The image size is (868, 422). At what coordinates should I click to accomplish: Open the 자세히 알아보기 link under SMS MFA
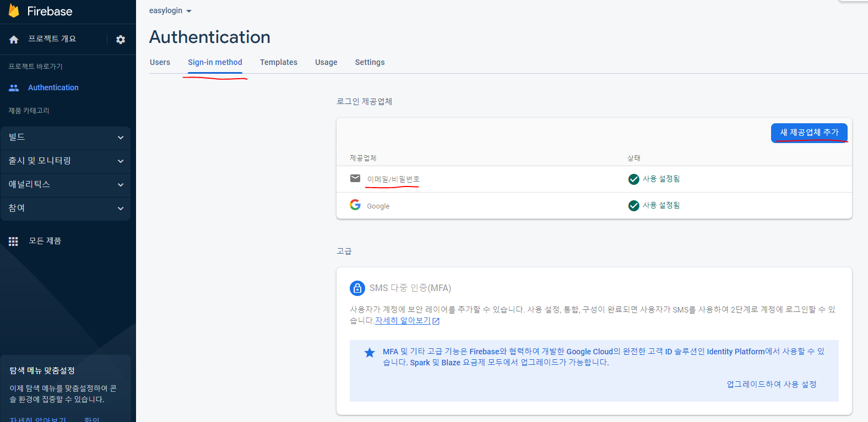(403, 321)
